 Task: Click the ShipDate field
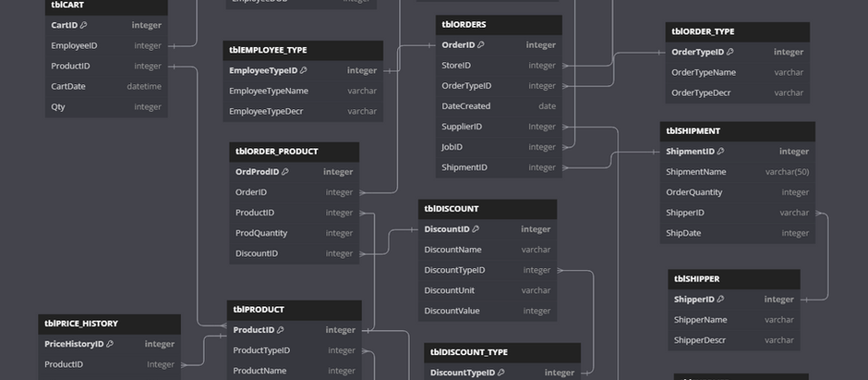[738, 233]
